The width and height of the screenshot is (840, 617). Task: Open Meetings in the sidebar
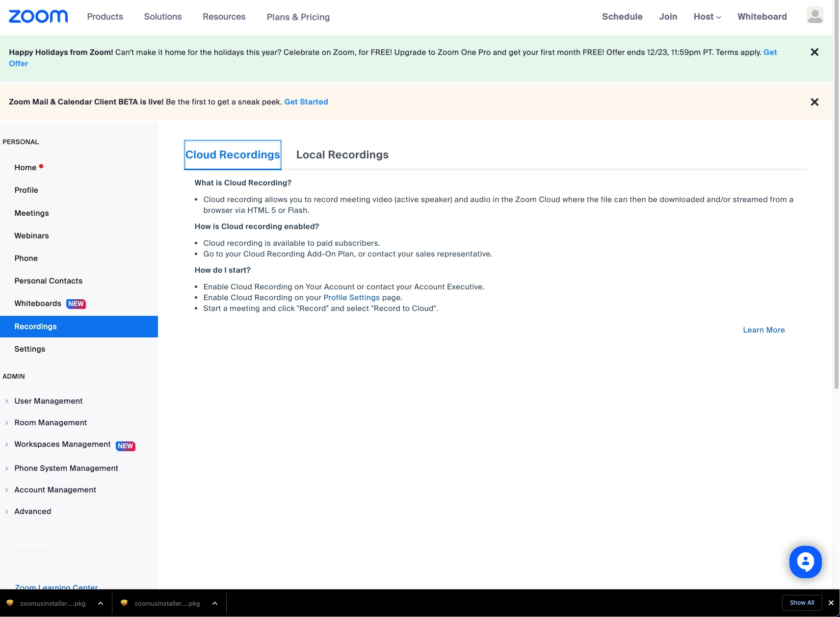[x=31, y=213]
